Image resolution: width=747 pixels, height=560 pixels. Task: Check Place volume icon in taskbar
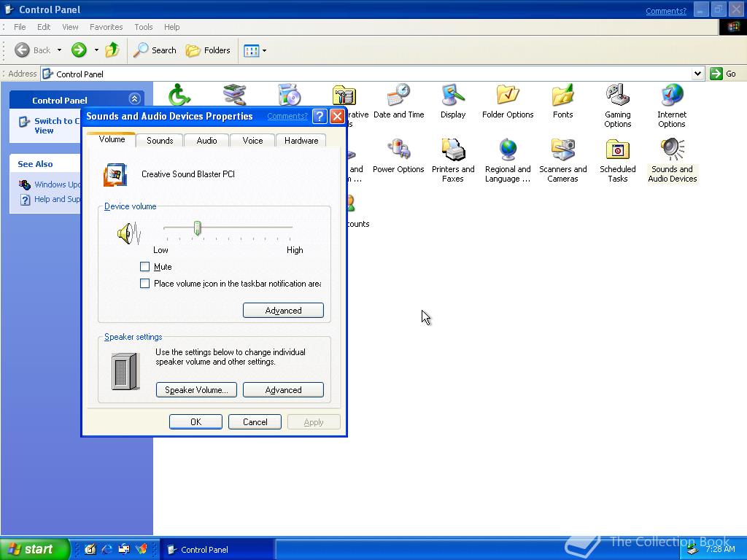(145, 284)
